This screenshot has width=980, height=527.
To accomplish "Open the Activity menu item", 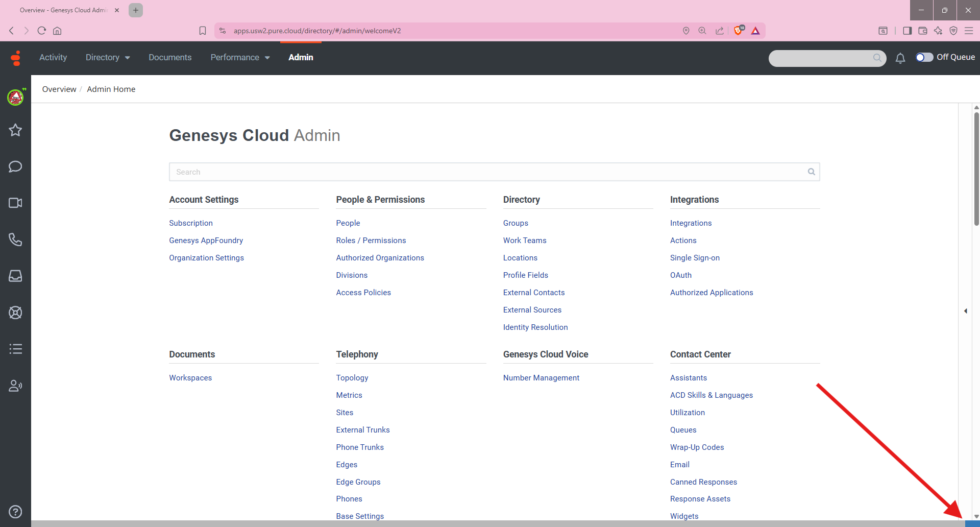I will tap(53, 58).
